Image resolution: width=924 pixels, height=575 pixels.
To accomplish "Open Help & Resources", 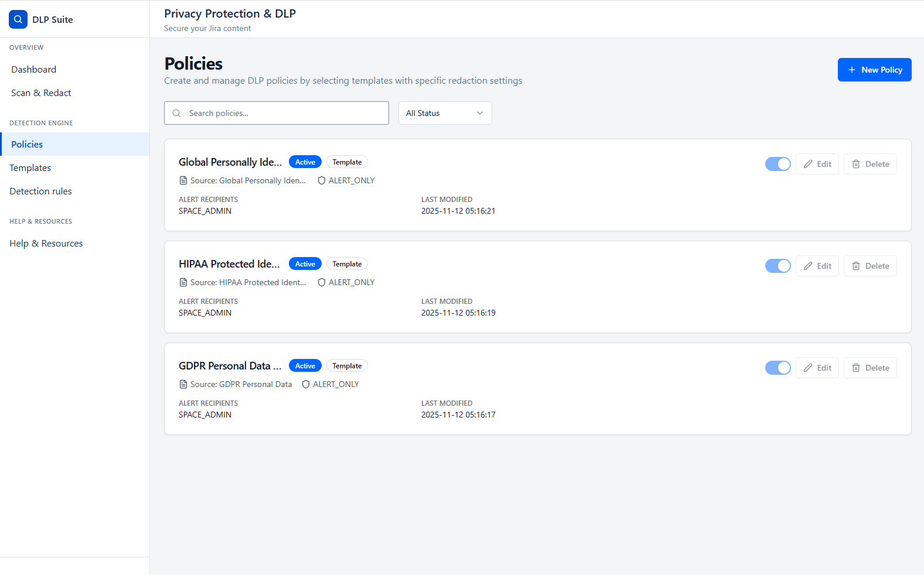I will [x=46, y=244].
